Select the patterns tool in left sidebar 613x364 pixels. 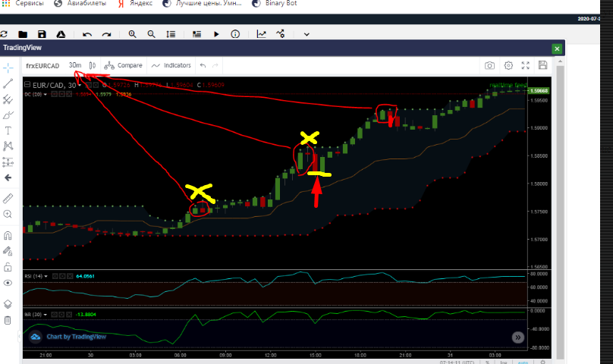pos(8,146)
